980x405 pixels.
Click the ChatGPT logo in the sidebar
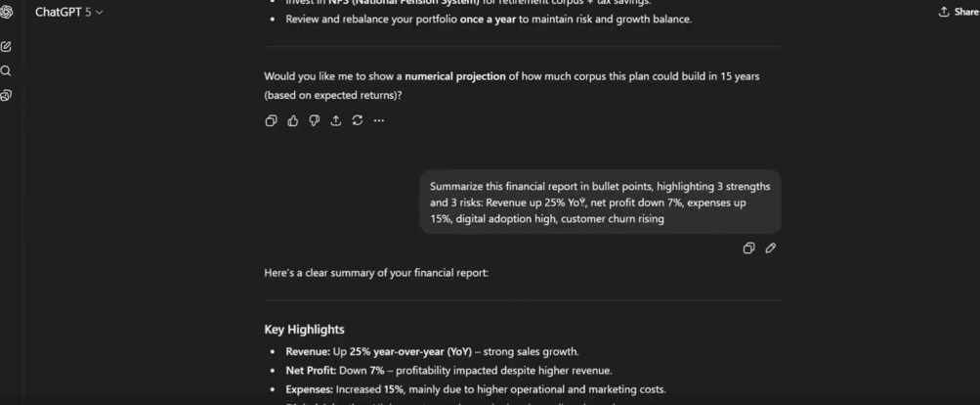(x=6, y=12)
